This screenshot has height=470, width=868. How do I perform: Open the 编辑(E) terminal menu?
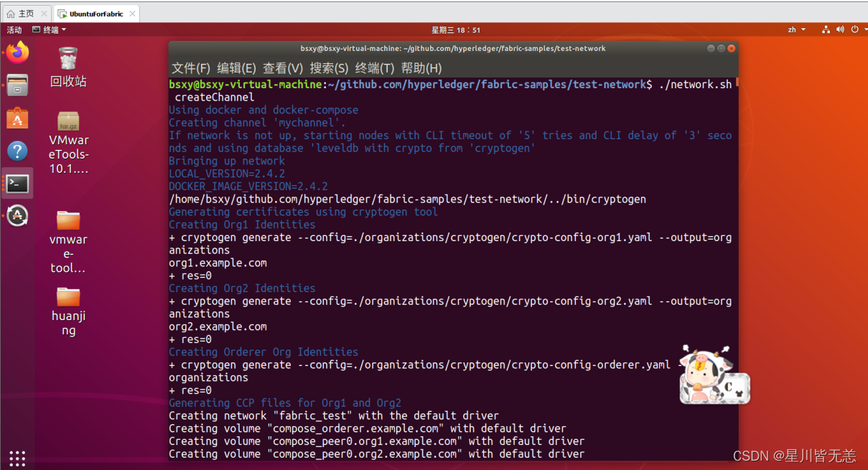tap(236, 68)
